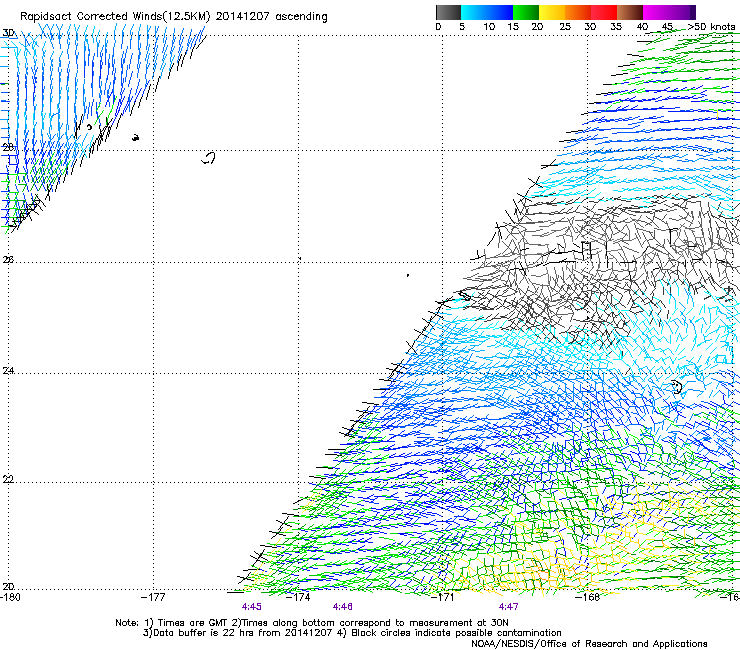Click the yellow 20-25 knots legend band
Image resolution: width=740 pixels, height=650 pixels.
pos(551,12)
